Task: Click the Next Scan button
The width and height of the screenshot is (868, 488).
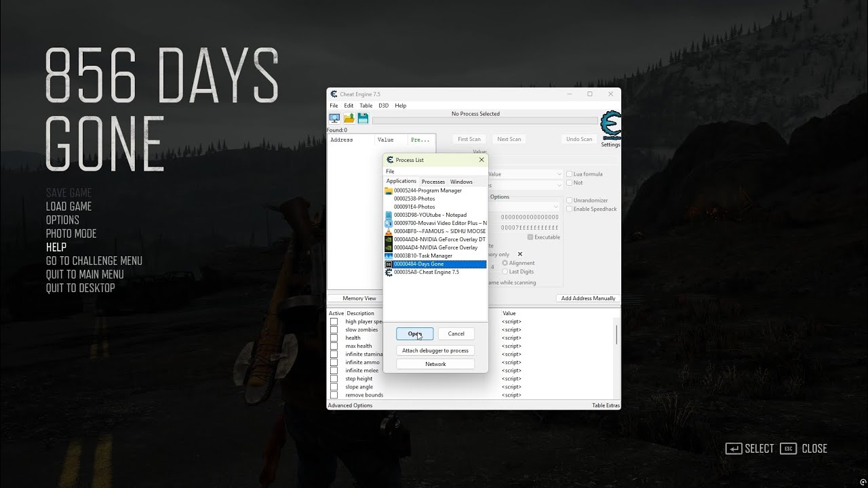Action: [x=509, y=139]
